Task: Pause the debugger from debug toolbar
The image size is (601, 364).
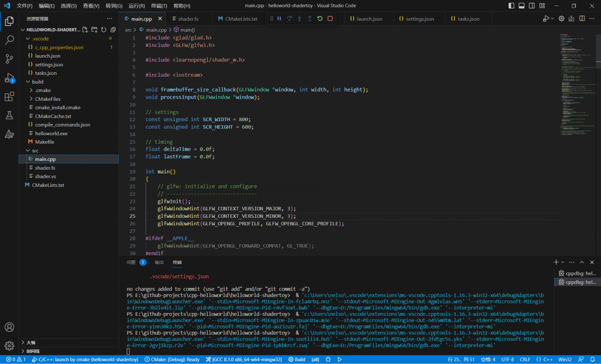Action: (279, 19)
